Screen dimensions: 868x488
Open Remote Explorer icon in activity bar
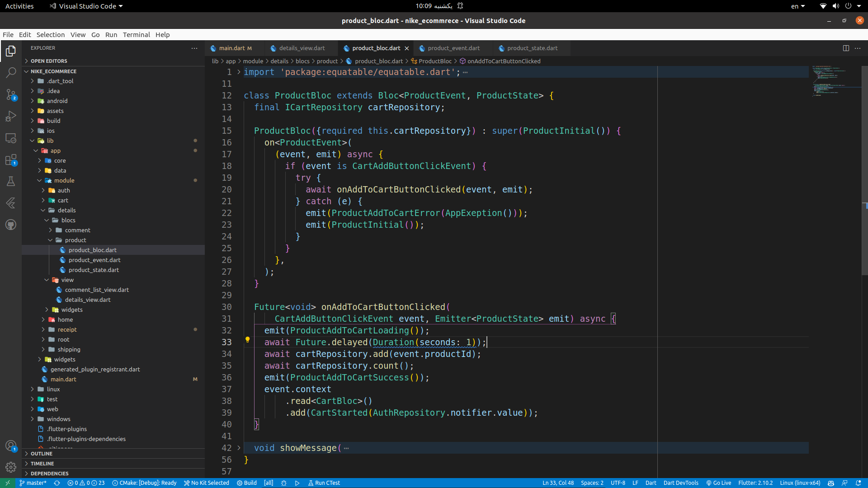click(x=11, y=138)
